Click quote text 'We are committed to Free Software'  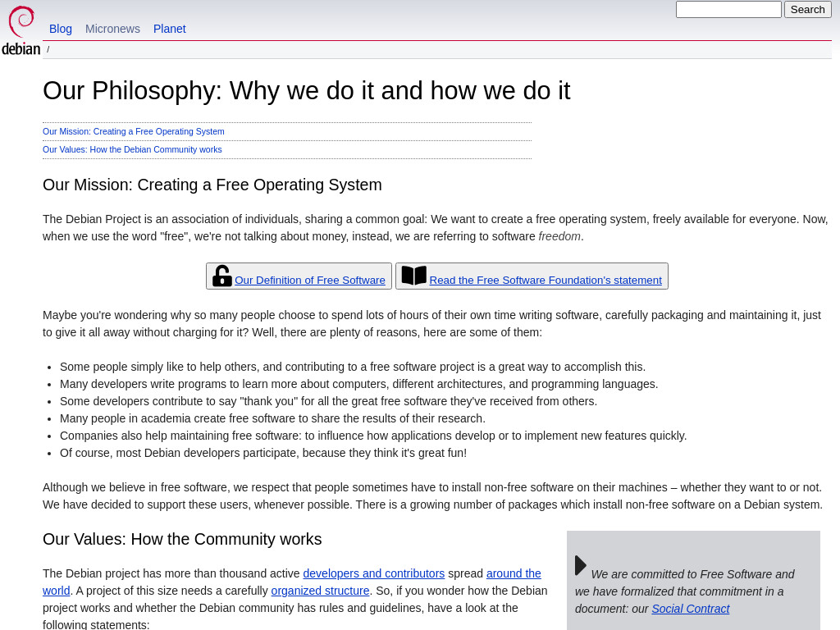(685, 591)
